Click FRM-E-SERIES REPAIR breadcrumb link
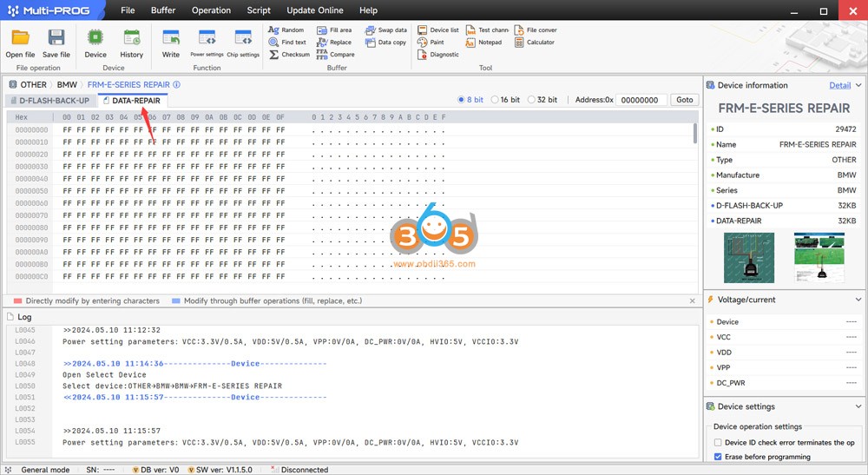The height and width of the screenshot is (475, 868). (128, 85)
